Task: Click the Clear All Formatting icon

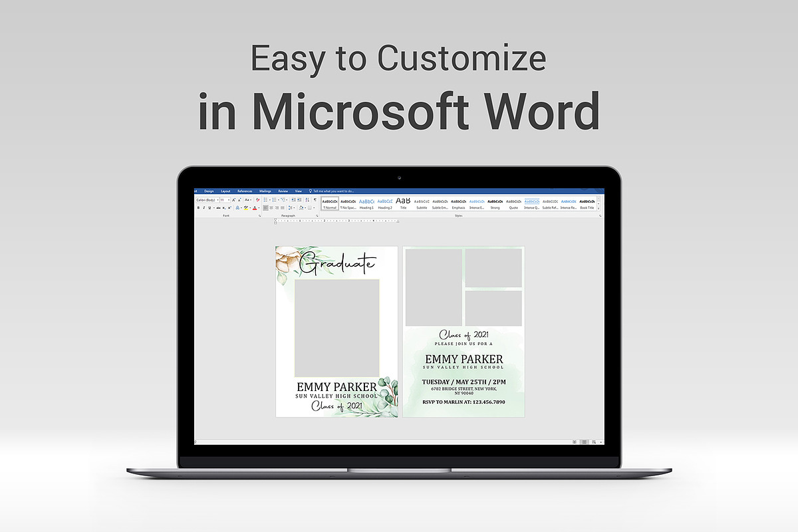Action: (x=258, y=200)
